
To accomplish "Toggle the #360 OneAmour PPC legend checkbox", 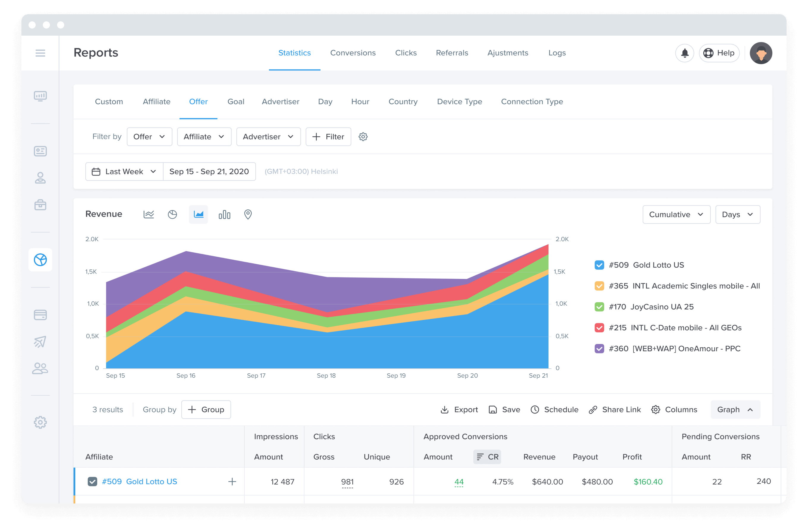I will [598, 348].
